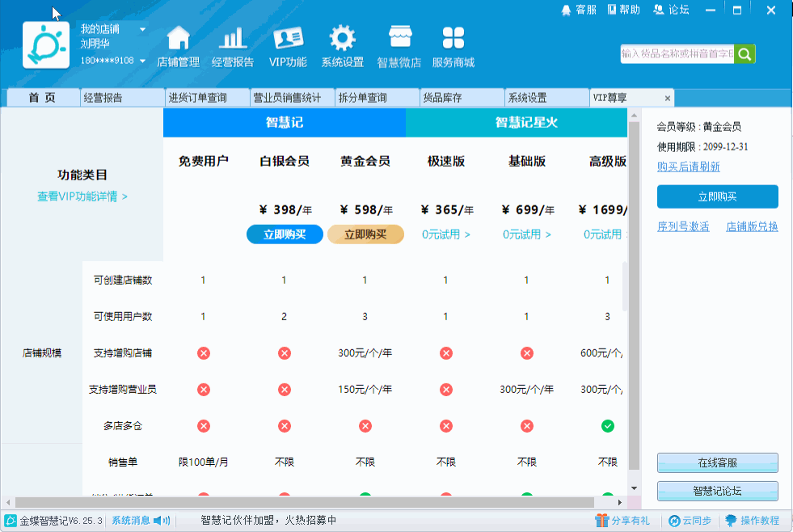Click 查看VIP功能详情 link
This screenshot has height=532, width=793.
tap(82, 196)
